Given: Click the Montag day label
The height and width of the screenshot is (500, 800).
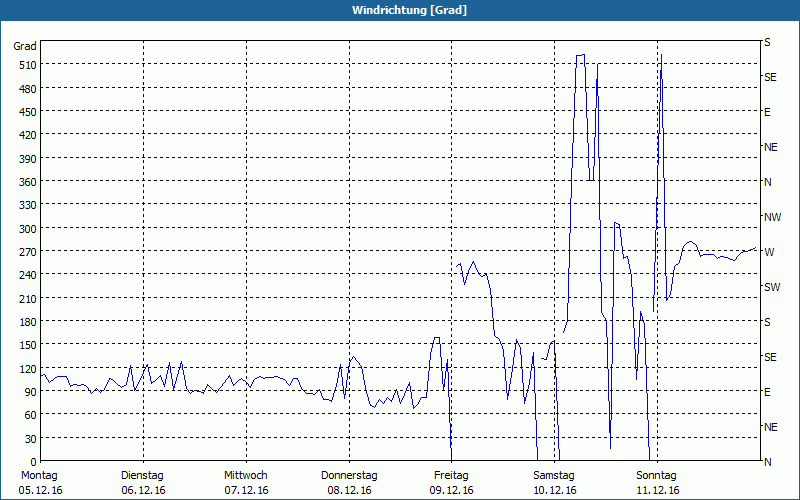Looking at the screenshot, I should coord(39,476).
